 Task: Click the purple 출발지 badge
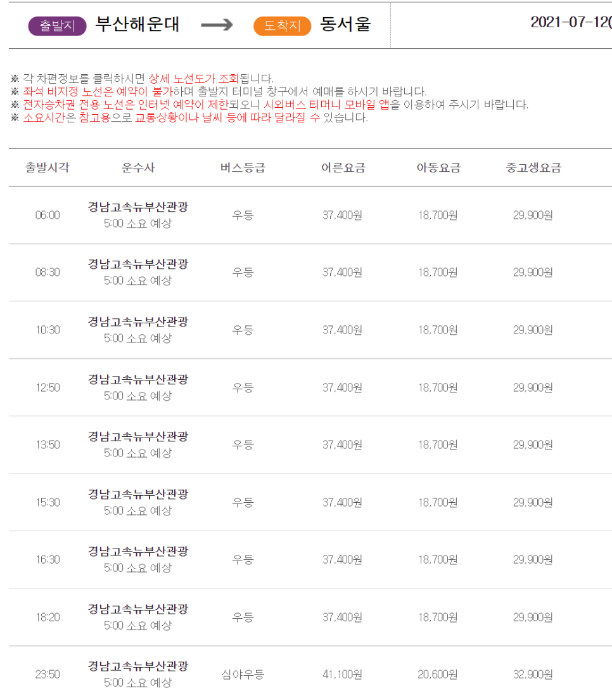coord(57,26)
